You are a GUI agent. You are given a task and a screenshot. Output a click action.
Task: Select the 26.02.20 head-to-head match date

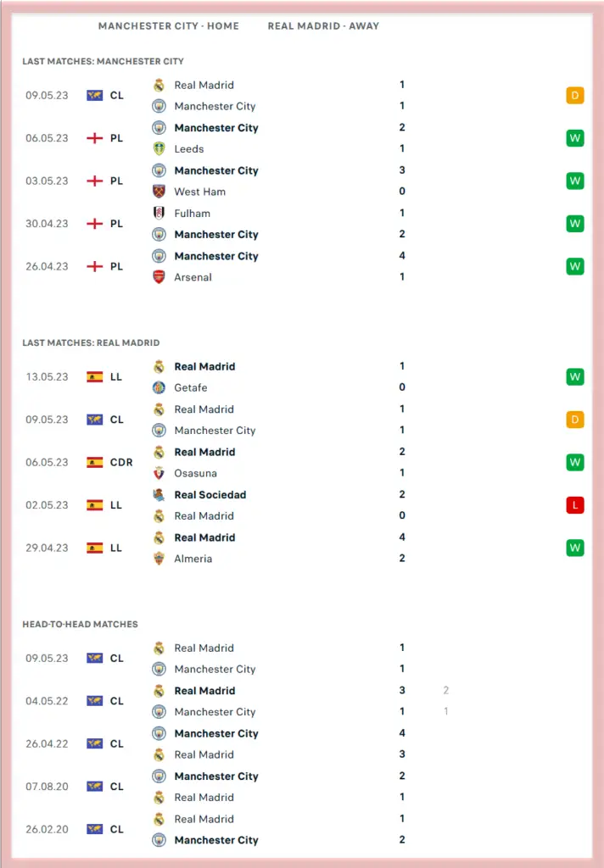point(47,830)
